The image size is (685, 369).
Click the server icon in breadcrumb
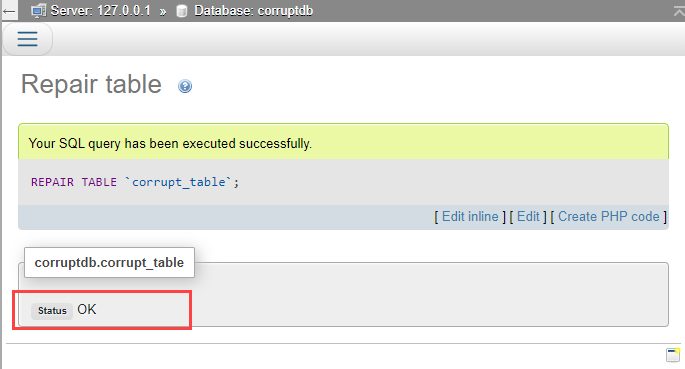click(38, 11)
